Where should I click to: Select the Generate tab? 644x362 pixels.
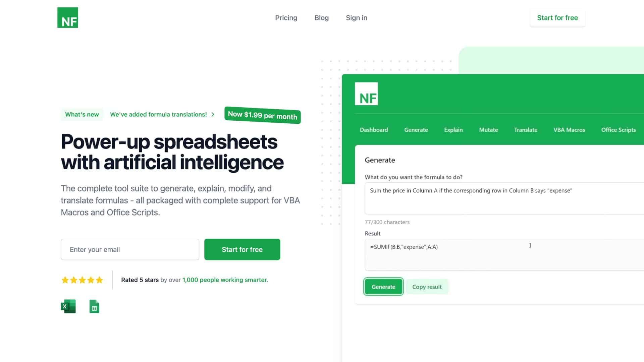pyautogui.click(x=416, y=129)
